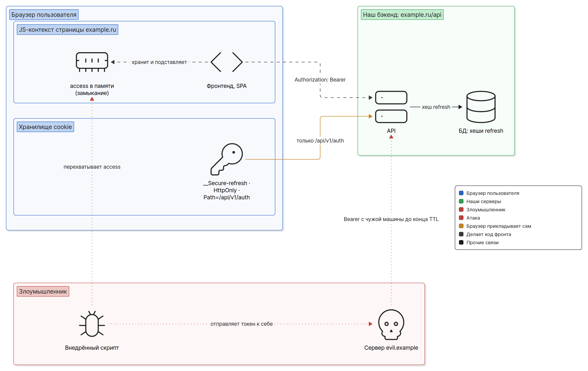Click the key icon in cookie storage
588x371 pixels.
226,159
